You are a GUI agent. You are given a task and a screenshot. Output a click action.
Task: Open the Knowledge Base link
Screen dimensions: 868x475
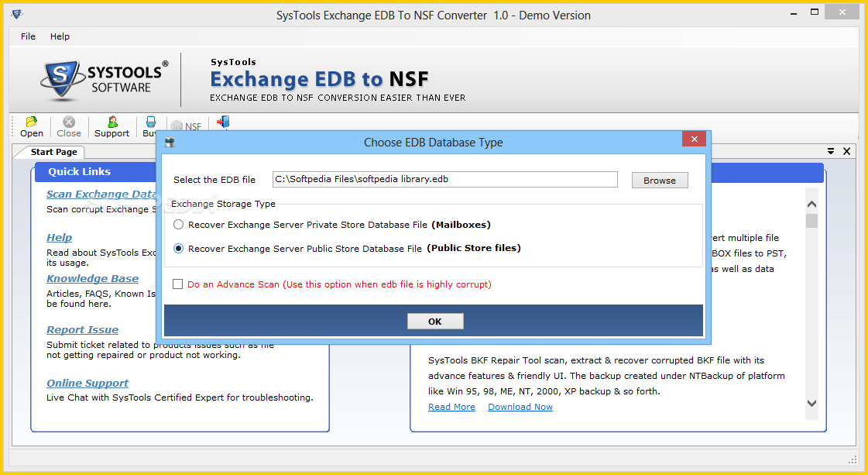(92, 278)
